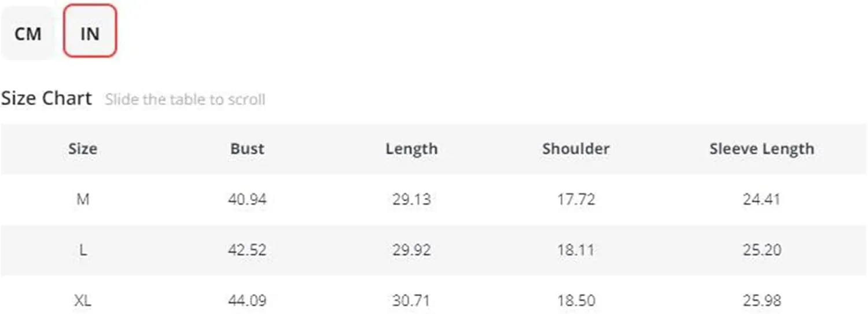The width and height of the screenshot is (868, 314).
Task: Click sleeve length value 25.20
Action: tap(762, 250)
